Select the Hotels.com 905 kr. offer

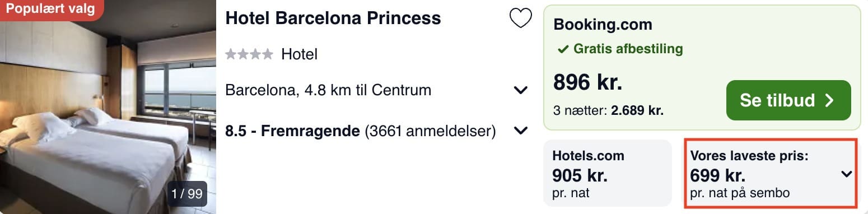(x=607, y=174)
